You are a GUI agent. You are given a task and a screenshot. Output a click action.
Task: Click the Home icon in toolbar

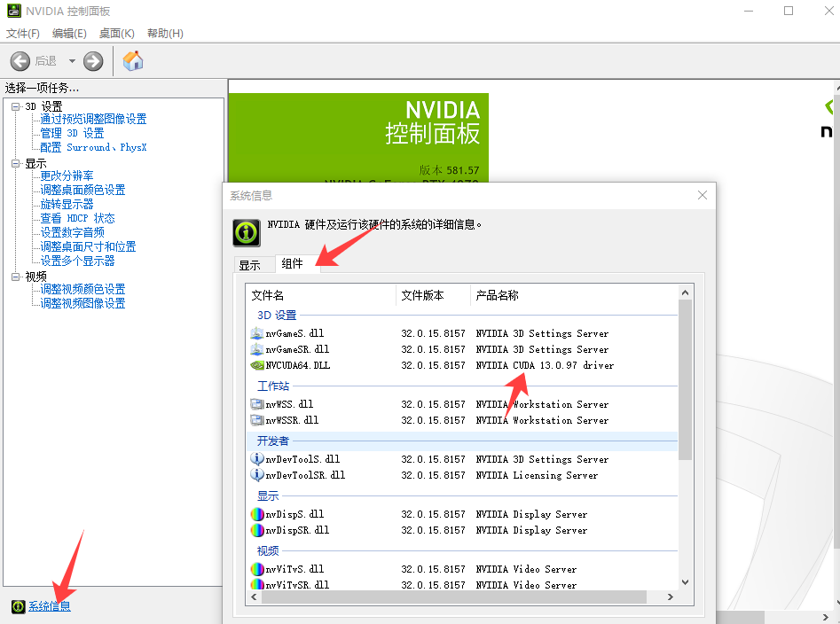tap(133, 61)
